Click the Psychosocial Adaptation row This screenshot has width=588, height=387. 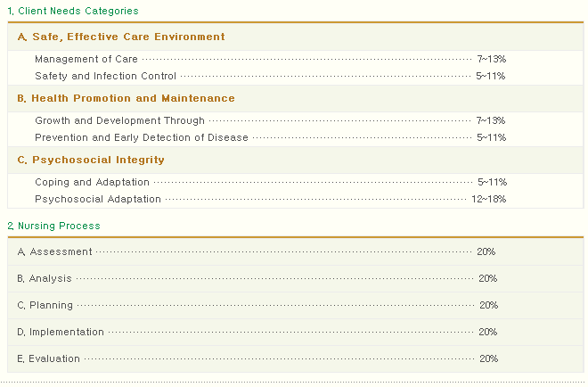tap(270, 200)
